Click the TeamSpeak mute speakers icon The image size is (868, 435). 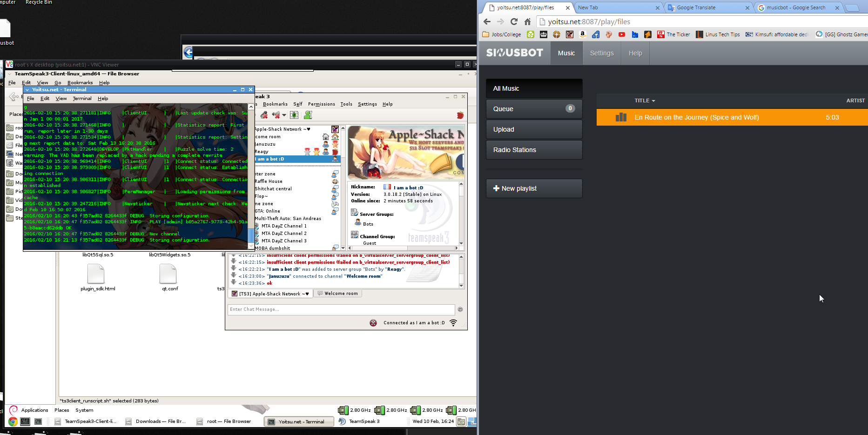click(275, 115)
